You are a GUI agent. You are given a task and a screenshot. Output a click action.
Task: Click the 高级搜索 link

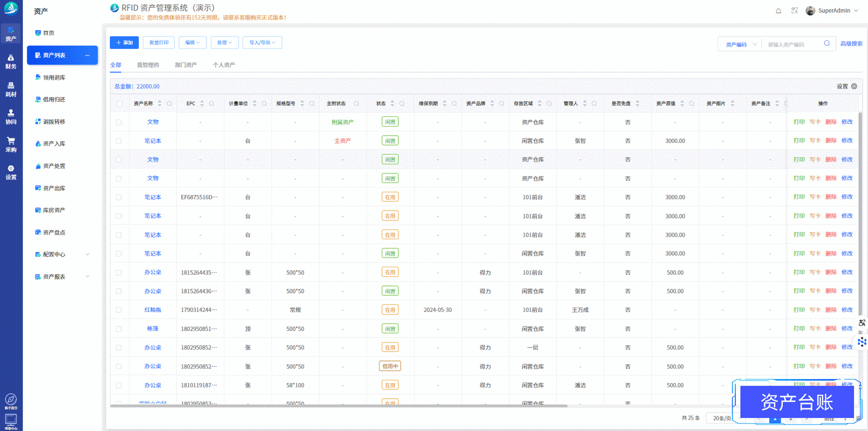click(851, 44)
